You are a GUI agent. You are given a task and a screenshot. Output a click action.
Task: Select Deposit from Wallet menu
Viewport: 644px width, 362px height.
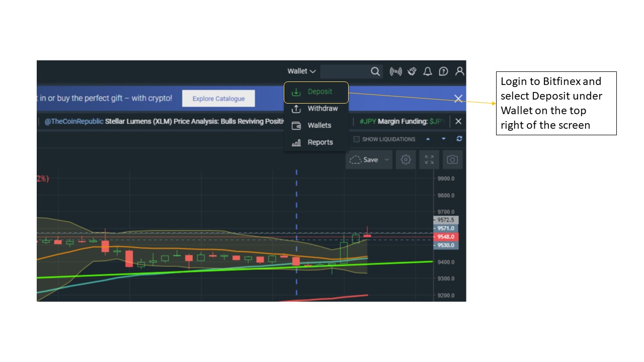316,92
